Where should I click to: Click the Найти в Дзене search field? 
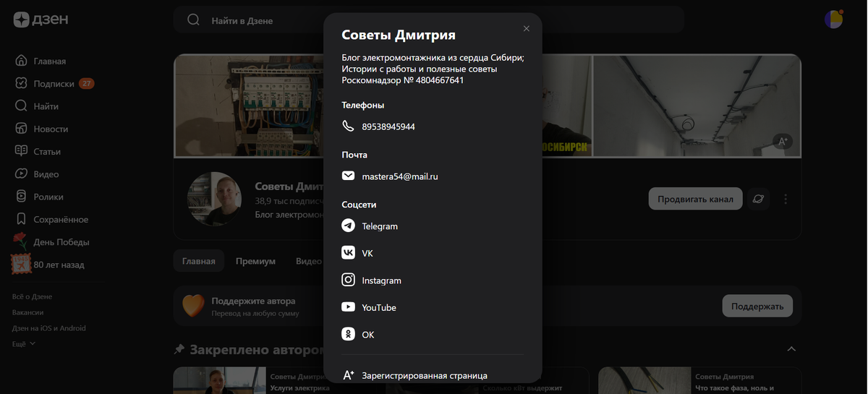pos(429,20)
